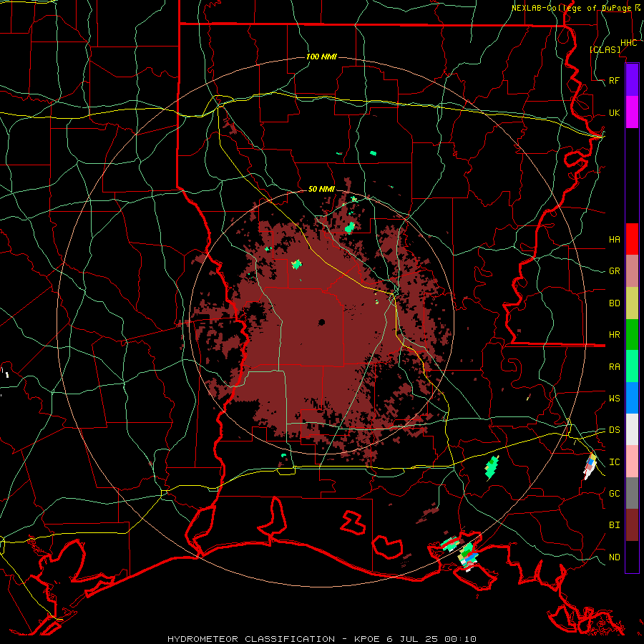Viewport: 644px width, 644px height.
Task: Click the dusty pink GR legend swatch
Action: (x=632, y=271)
